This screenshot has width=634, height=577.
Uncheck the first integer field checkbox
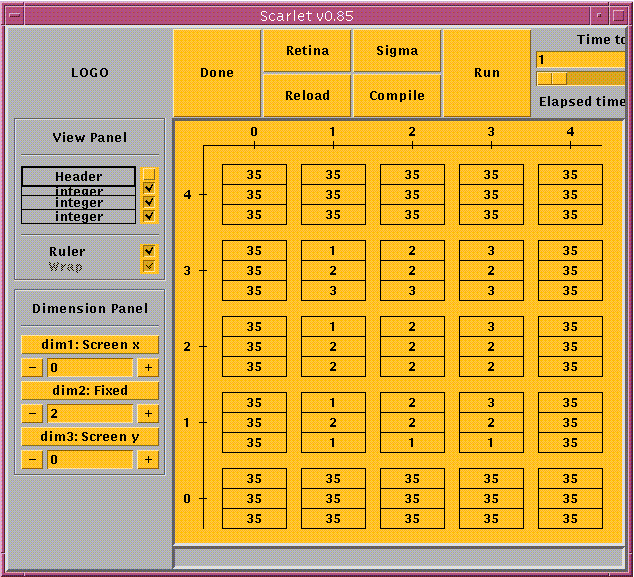click(x=149, y=188)
